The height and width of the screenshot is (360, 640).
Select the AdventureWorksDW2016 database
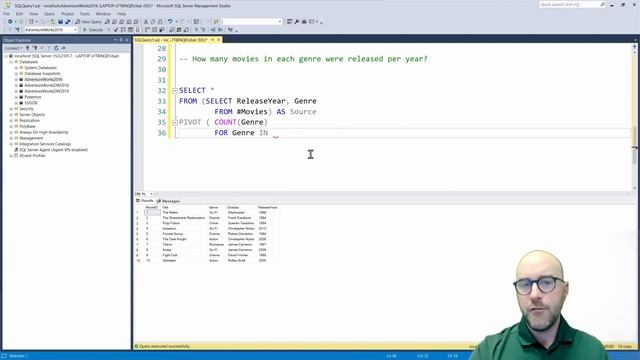tap(47, 85)
